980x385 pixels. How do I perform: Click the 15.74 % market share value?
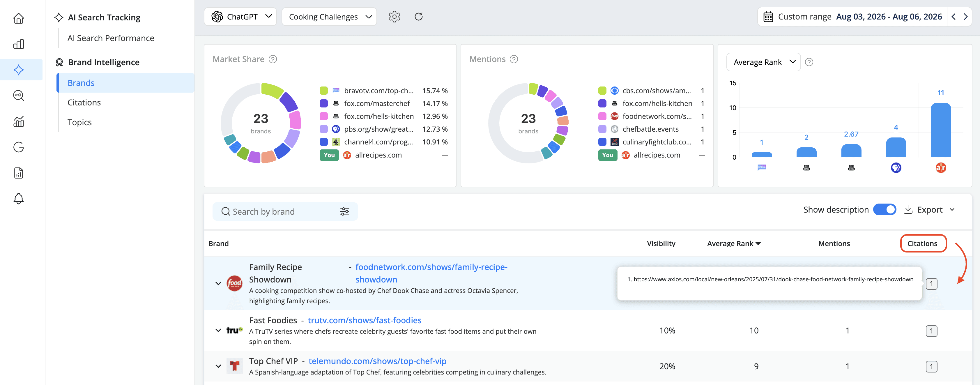pyautogui.click(x=435, y=91)
